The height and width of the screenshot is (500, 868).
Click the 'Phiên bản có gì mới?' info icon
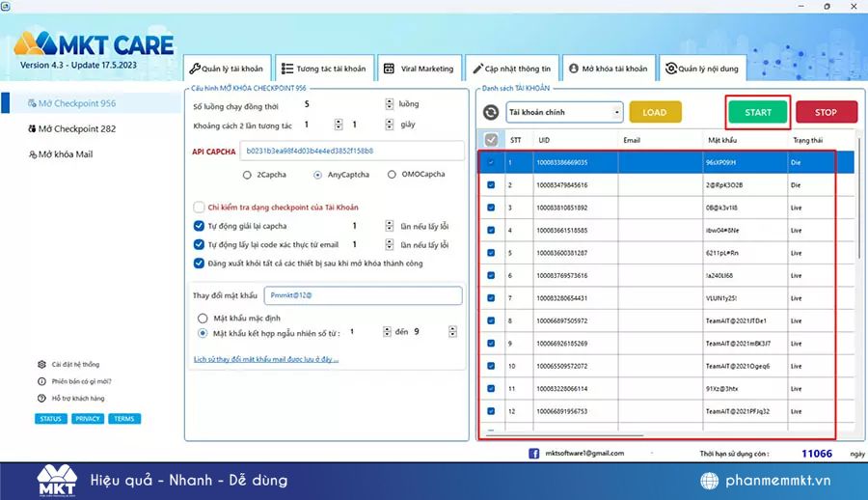pyautogui.click(x=41, y=381)
